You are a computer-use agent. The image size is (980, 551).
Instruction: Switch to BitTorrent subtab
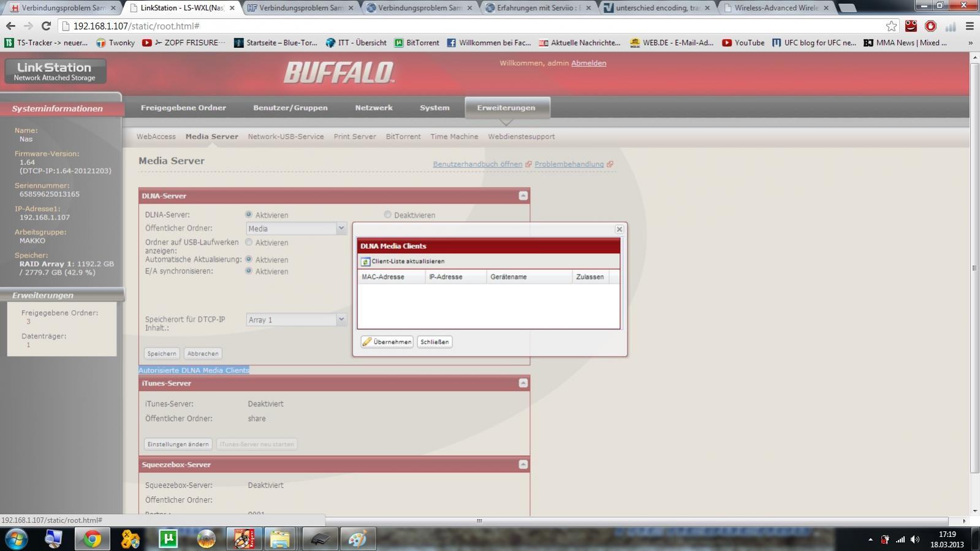click(403, 137)
